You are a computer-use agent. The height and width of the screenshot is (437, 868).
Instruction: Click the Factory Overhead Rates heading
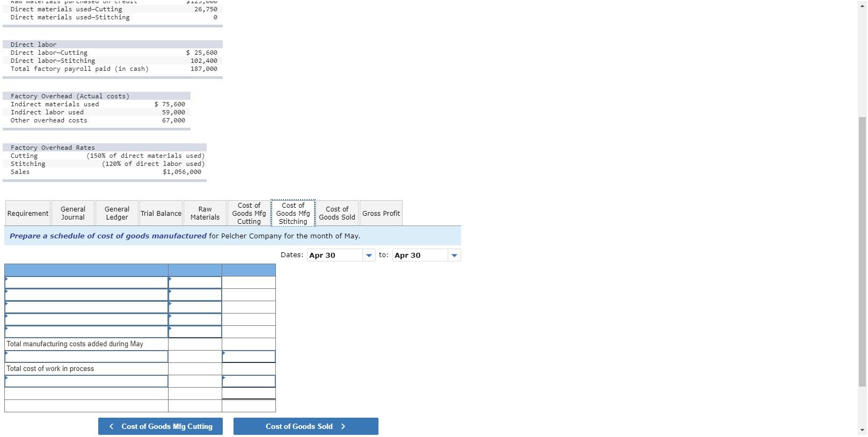tap(53, 148)
